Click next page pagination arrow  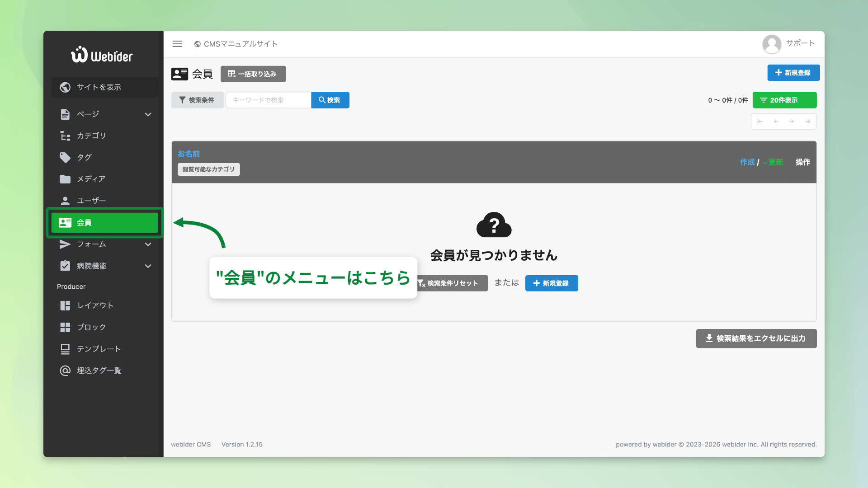point(792,122)
